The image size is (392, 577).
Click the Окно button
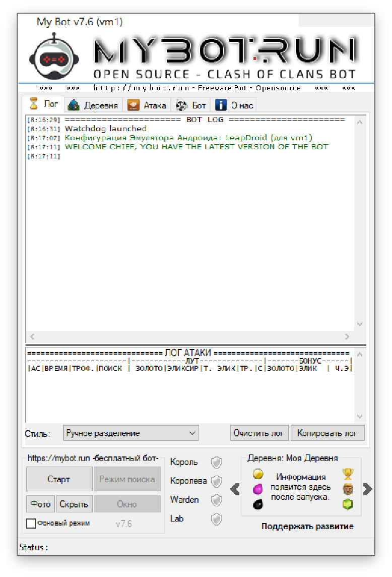pos(127,504)
